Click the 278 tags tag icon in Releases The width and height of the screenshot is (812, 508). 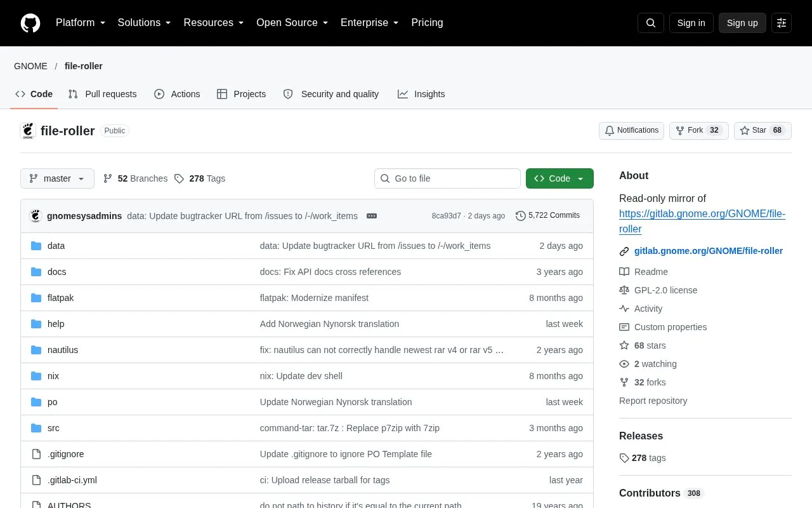coord(624,458)
